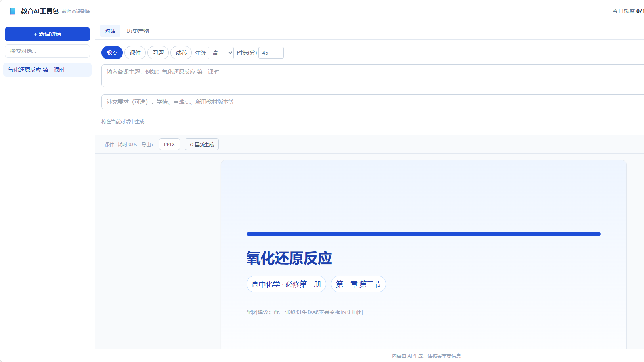Click the 今日额度 quota indicator
This screenshot has width=644, height=362.
point(628,11)
